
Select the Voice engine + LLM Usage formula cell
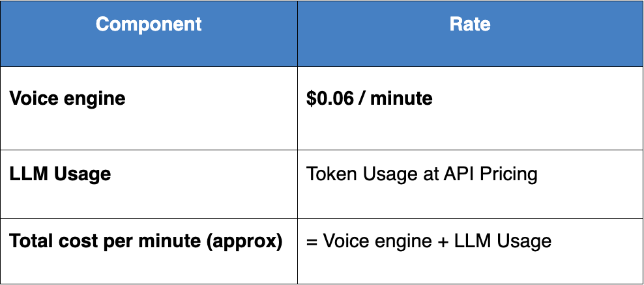click(x=429, y=241)
